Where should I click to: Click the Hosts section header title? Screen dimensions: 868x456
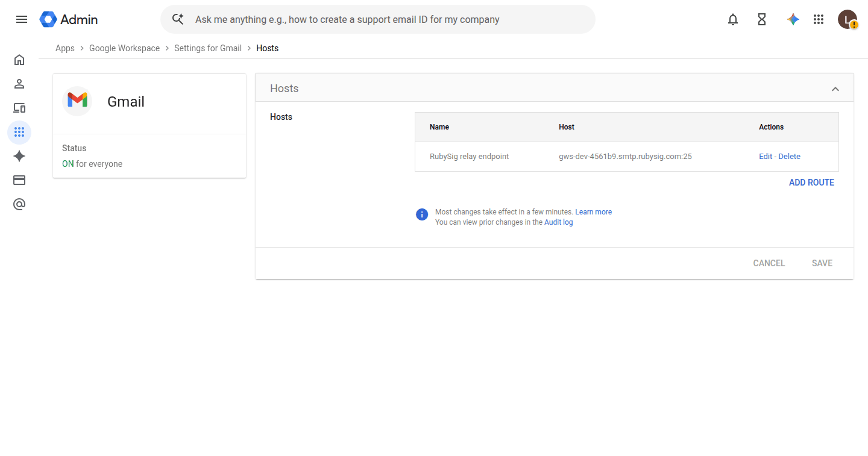point(285,89)
